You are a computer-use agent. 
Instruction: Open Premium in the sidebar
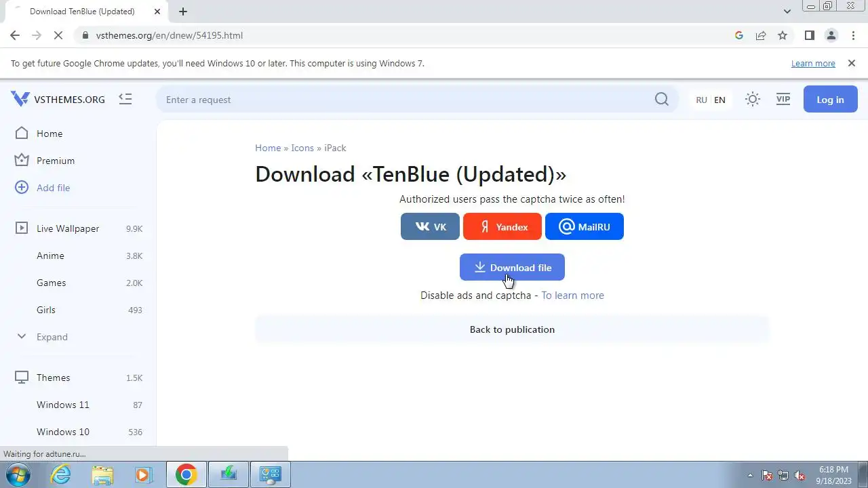click(x=56, y=161)
